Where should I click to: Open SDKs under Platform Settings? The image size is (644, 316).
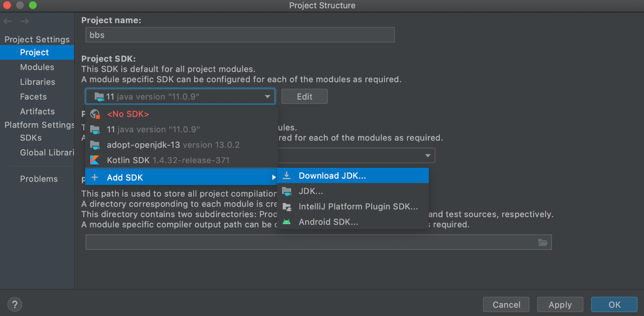pyautogui.click(x=37, y=138)
